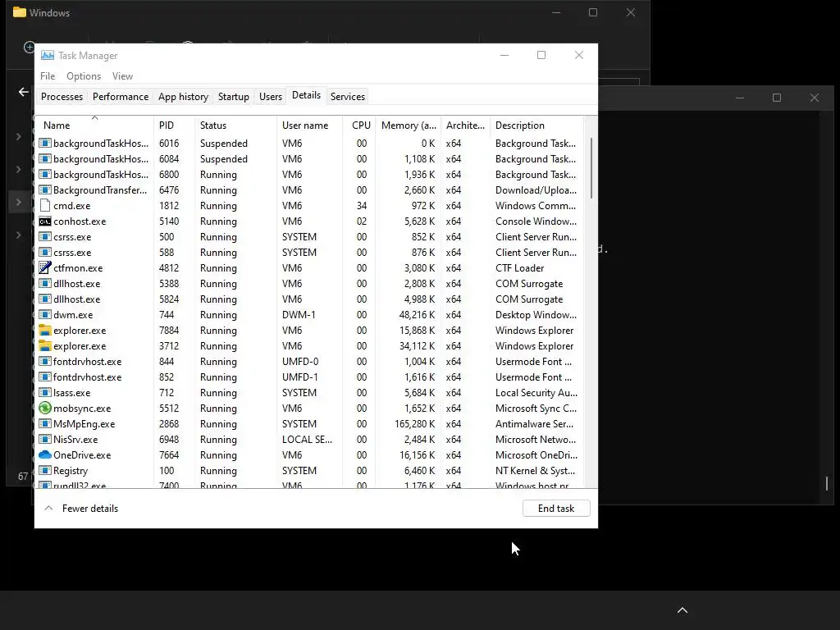Click fontdrvhost.exe icon with PID 852

coord(45,377)
